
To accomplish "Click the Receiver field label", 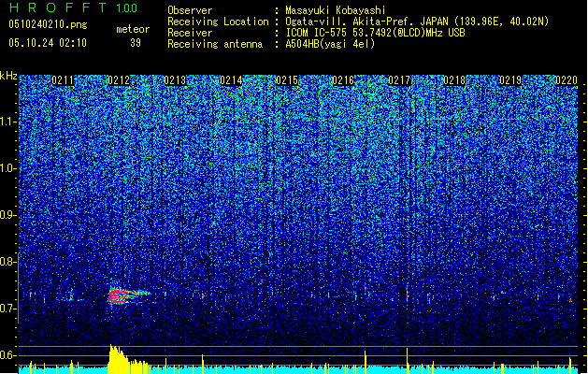I will pos(190,33).
